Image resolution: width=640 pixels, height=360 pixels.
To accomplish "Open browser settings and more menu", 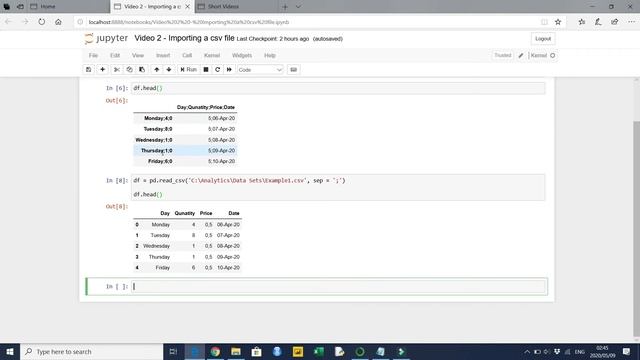I will point(631,22).
